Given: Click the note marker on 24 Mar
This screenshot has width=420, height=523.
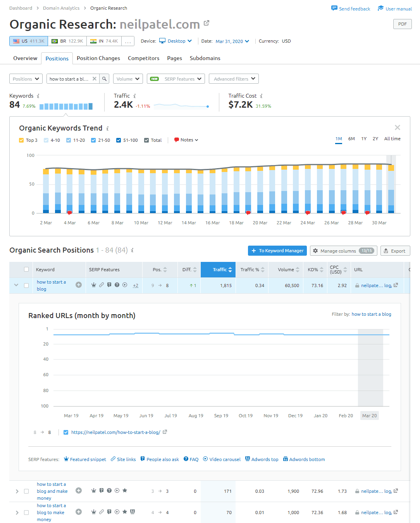Looking at the screenshot, I should pyautogui.click(x=308, y=213).
